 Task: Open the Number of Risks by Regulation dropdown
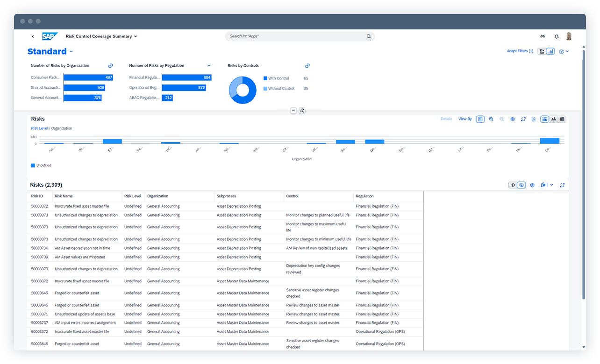209,65
